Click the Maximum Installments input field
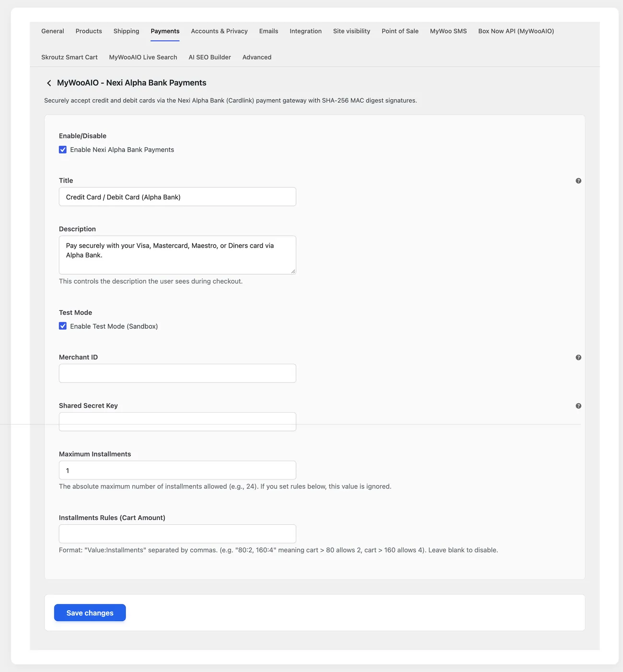Screen dimensions: 623x672 point(177,470)
